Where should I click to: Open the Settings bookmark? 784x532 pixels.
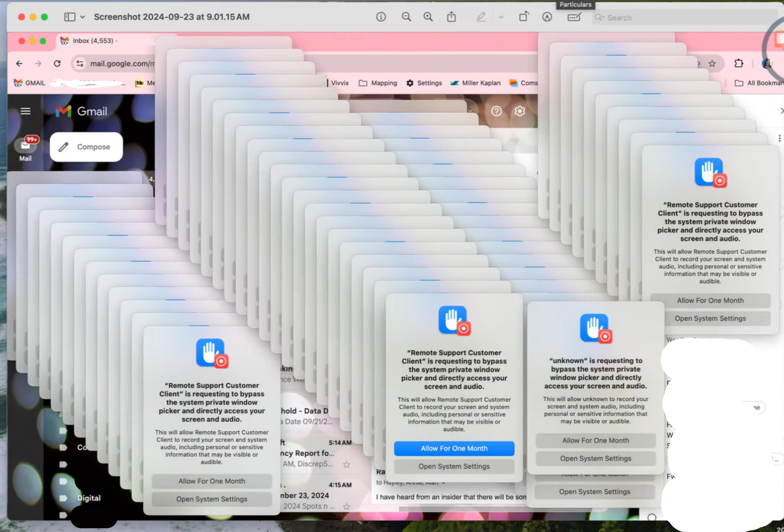tap(424, 83)
